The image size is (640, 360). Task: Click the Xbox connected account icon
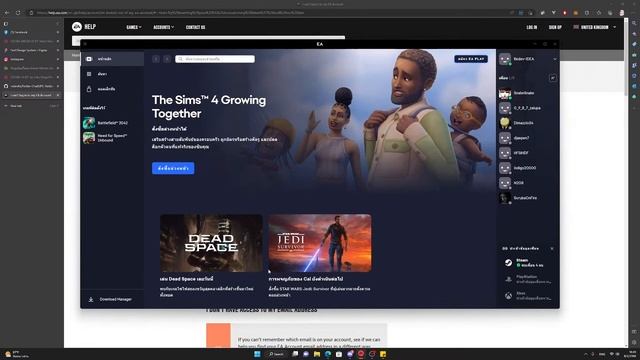[508, 296]
